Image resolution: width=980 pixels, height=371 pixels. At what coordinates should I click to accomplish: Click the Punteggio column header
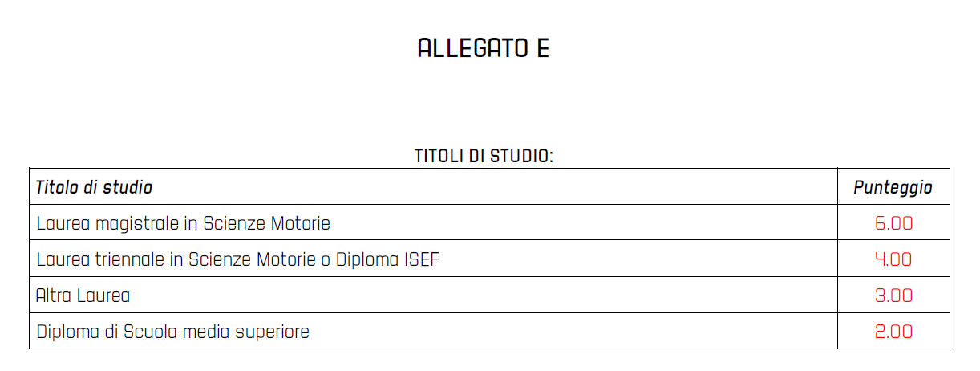[x=893, y=188]
